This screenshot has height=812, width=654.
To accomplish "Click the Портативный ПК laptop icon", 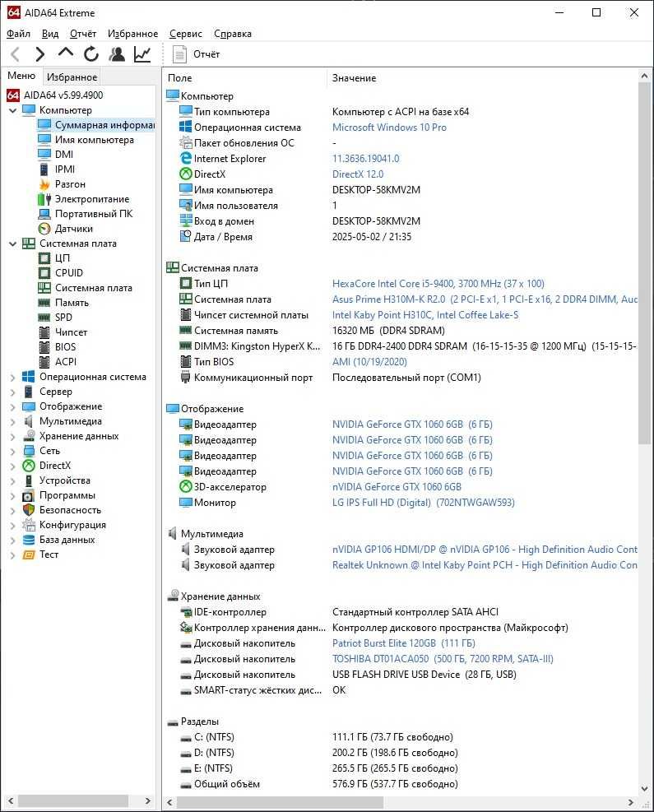I will point(44,214).
